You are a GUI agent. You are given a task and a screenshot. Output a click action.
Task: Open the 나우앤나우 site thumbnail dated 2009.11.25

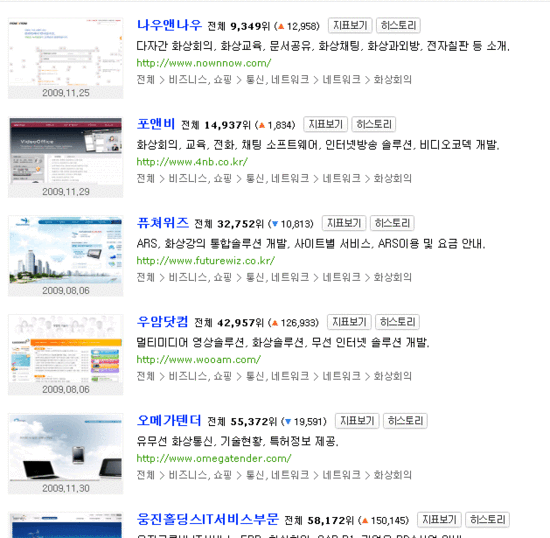[66, 58]
